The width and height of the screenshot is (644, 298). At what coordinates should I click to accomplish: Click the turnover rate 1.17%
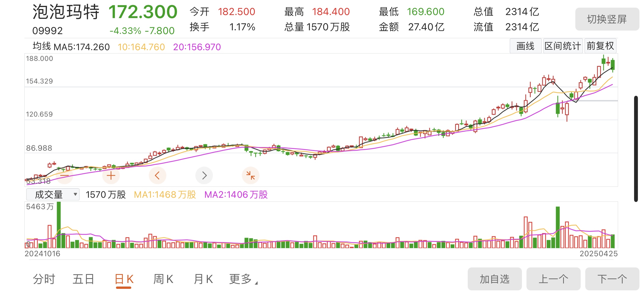(242, 27)
